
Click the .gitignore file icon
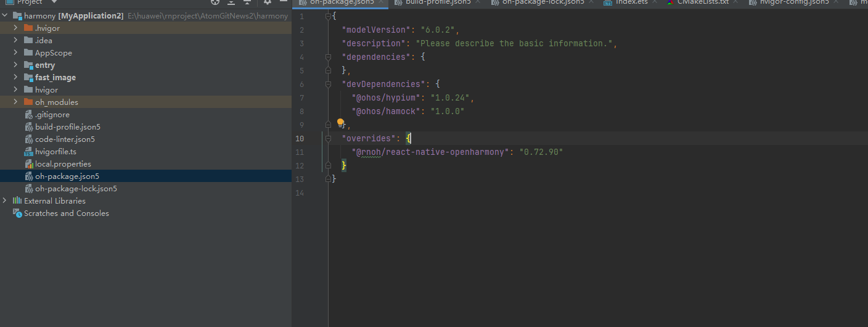point(29,115)
